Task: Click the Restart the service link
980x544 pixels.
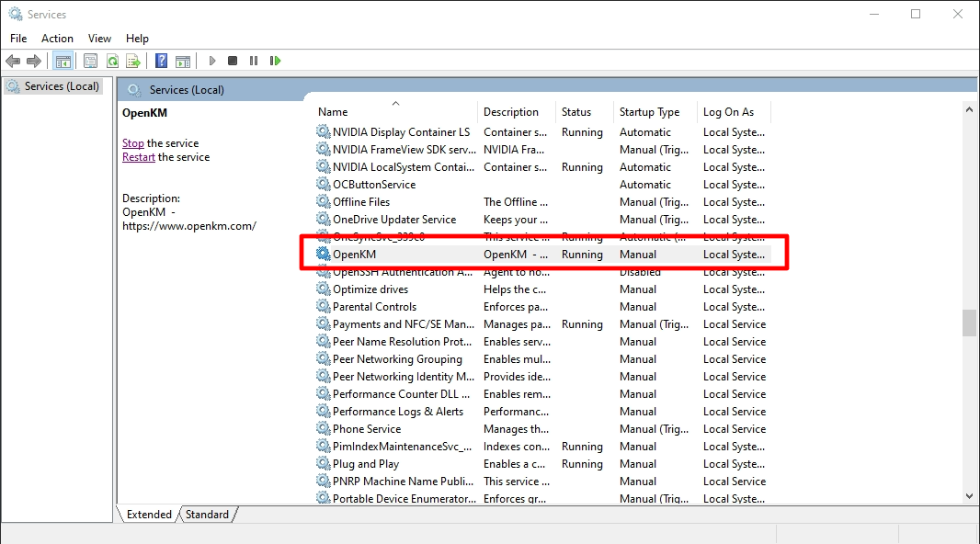Action: [139, 157]
